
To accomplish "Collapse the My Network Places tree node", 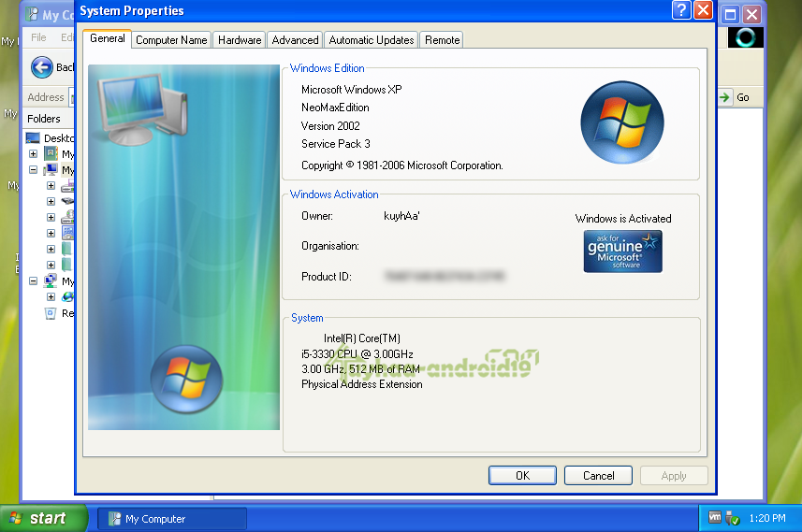I will 34,280.
